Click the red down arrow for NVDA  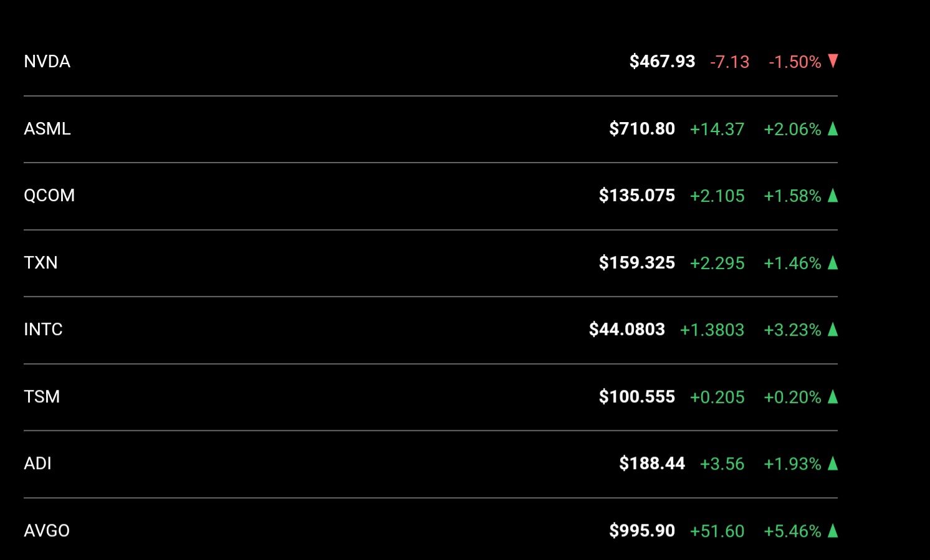click(833, 61)
